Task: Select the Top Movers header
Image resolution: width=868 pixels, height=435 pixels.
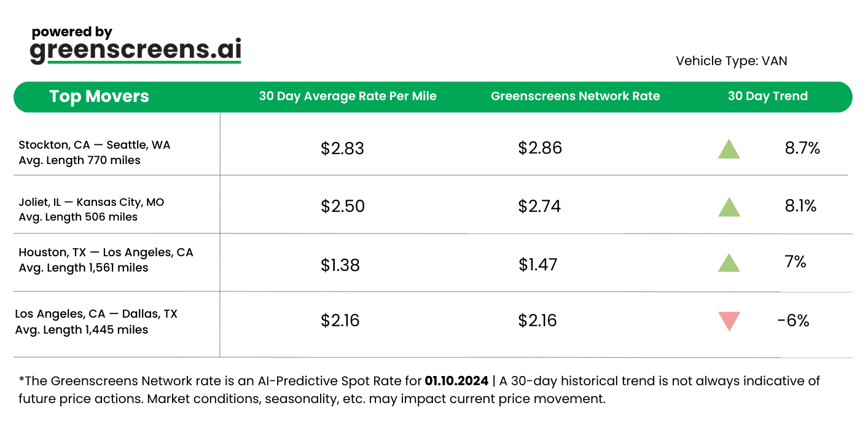Action: pos(99,96)
